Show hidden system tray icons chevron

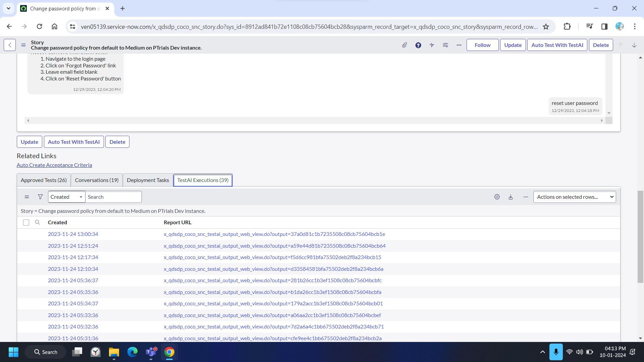[542, 352]
